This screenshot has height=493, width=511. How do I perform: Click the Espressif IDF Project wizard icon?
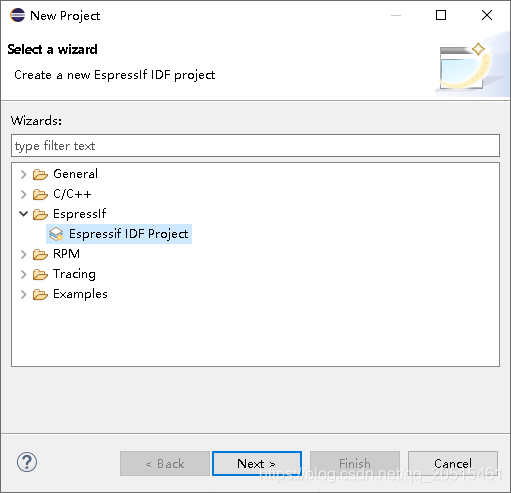[x=56, y=234]
